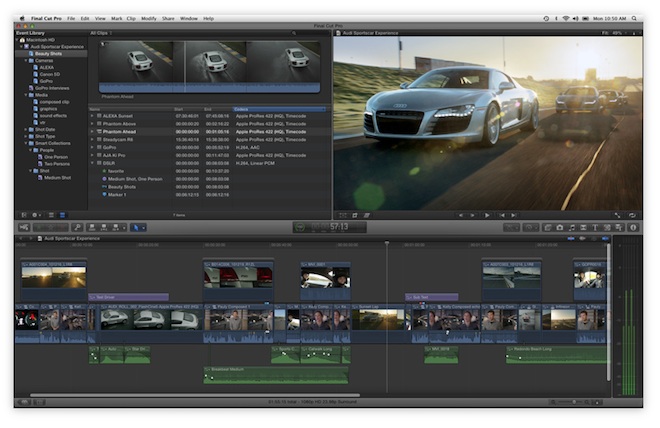Open the Photos browser camera icon
This screenshot has height=428, width=660.
pos(559,228)
